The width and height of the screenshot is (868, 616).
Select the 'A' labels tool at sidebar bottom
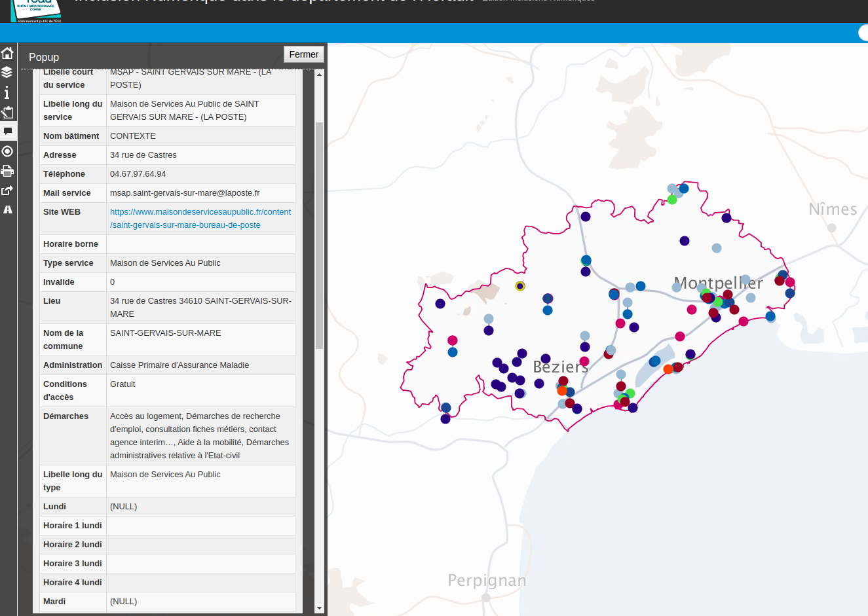[7, 209]
